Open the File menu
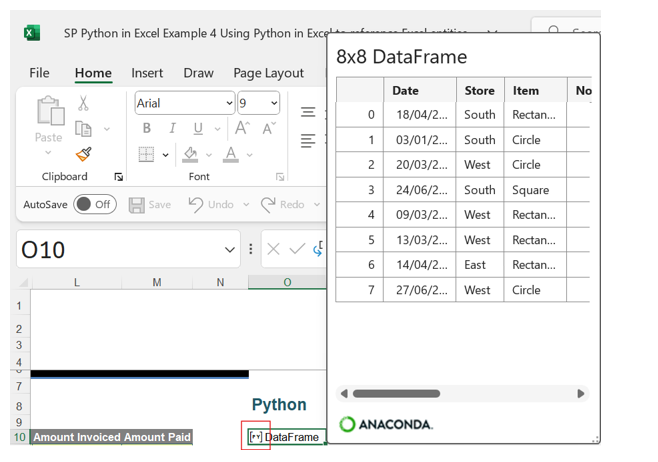Image resolution: width=658 pixels, height=462 pixels. [39, 73]
